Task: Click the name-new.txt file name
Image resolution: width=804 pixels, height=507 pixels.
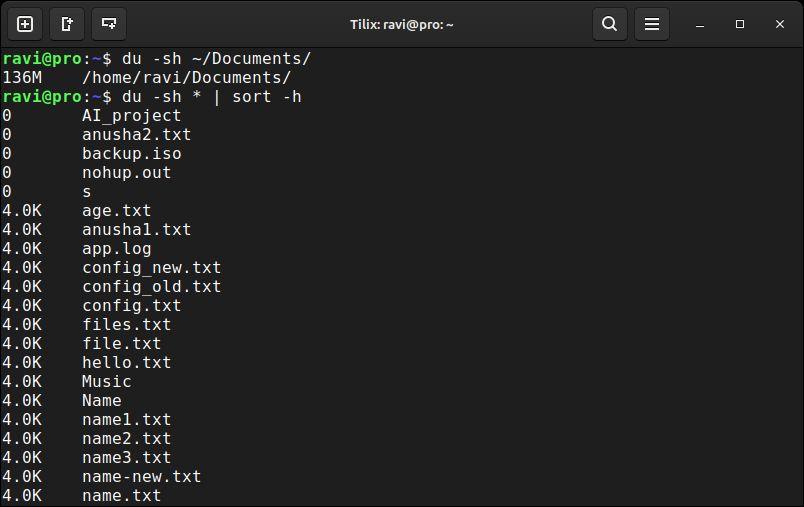Action: pyautogui.click(x=142, y=476)
